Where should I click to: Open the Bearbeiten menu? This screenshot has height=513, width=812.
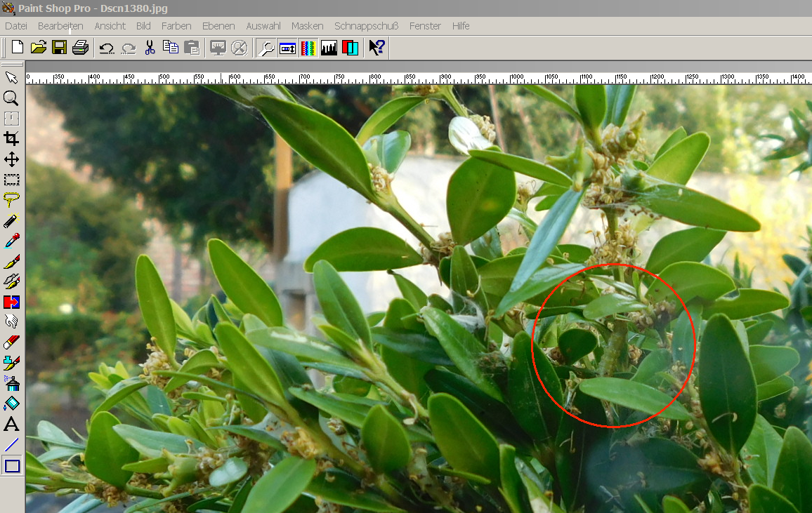(60, 26)
